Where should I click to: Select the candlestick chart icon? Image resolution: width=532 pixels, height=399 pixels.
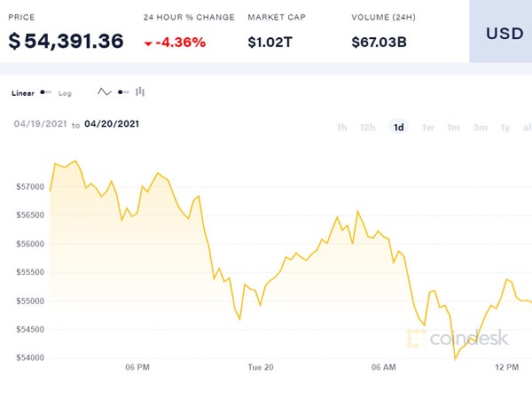[140, 92]
